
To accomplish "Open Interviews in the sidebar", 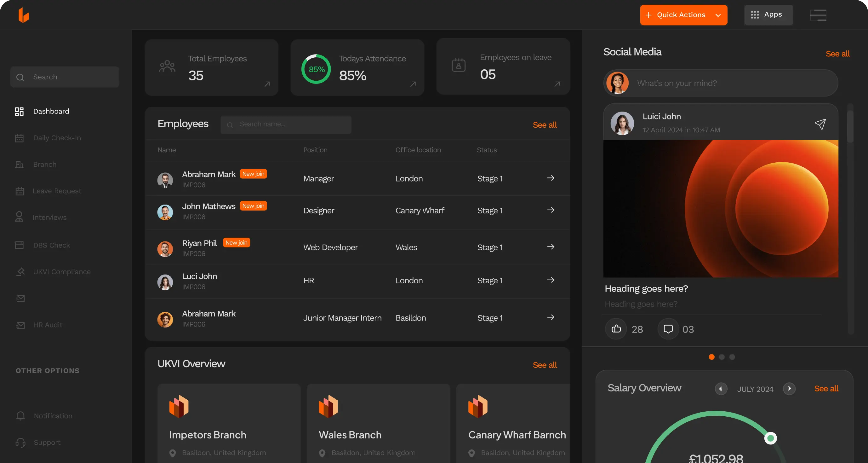I will tap(41, 217).
